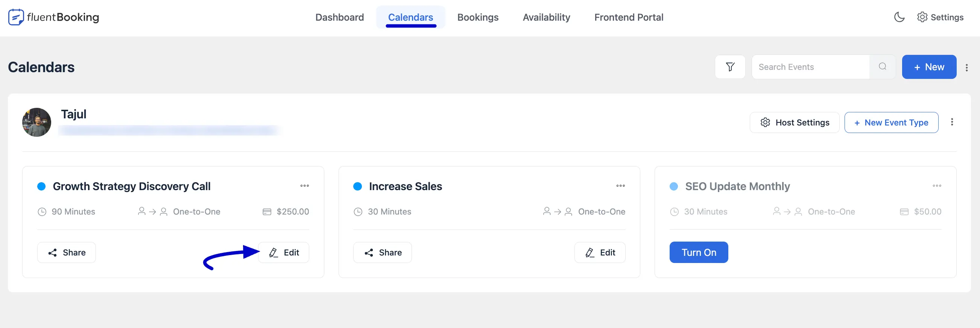980x328 pixels.
Task: Open Host Settings
Action: click(x=794, y=122)
